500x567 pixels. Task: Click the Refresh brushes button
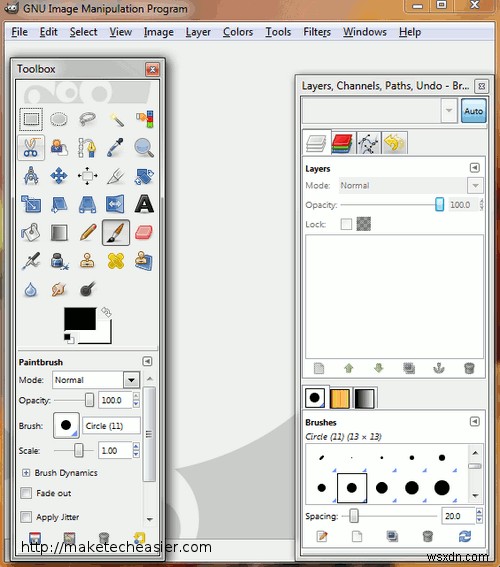click(465, 536)
